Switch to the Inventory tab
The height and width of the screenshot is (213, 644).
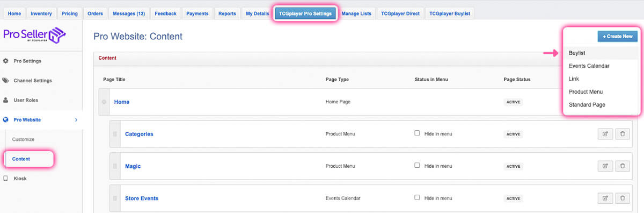click(x=42, y=13)
